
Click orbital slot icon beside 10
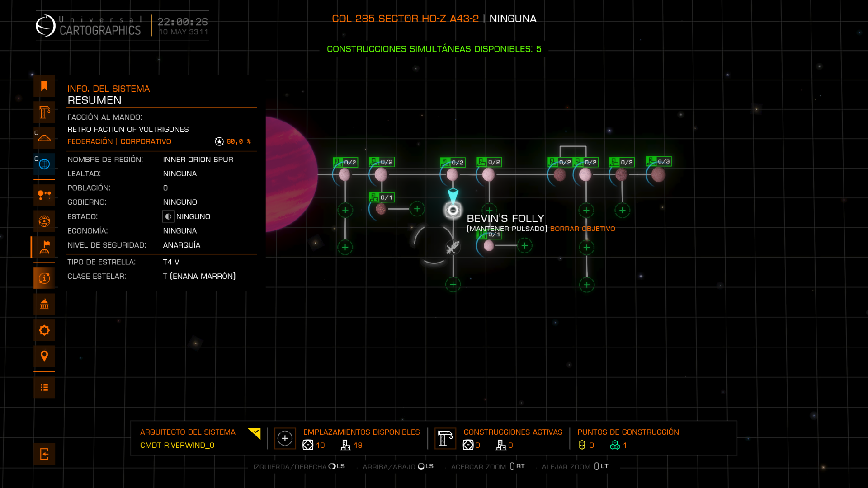click(x=308, y=445)
